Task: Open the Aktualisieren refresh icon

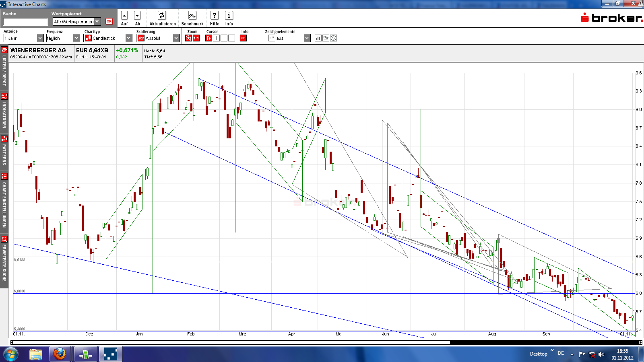Action: point(161,16)
